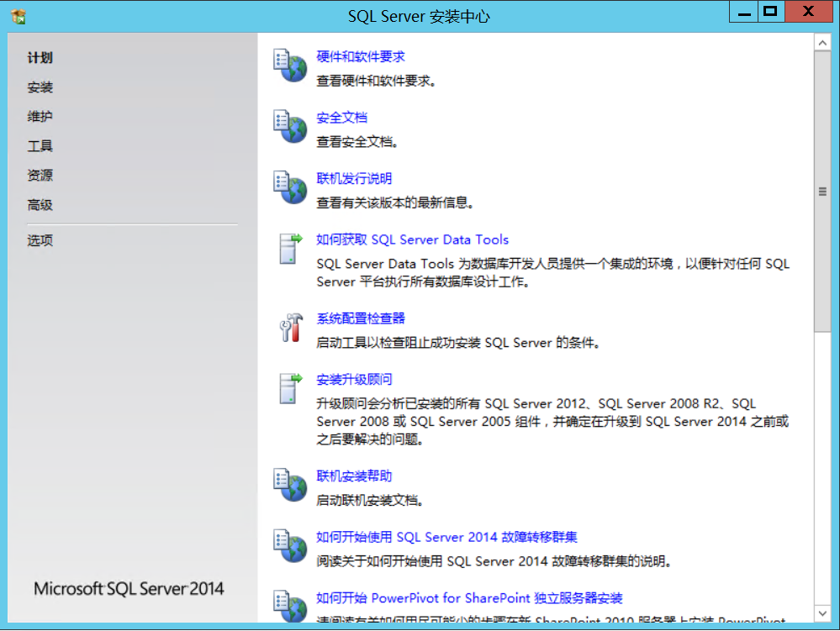840x631 pixels.
Task: Click the SQL Server 安装中心 title bar icon
Action: click(x=18, y=12)
